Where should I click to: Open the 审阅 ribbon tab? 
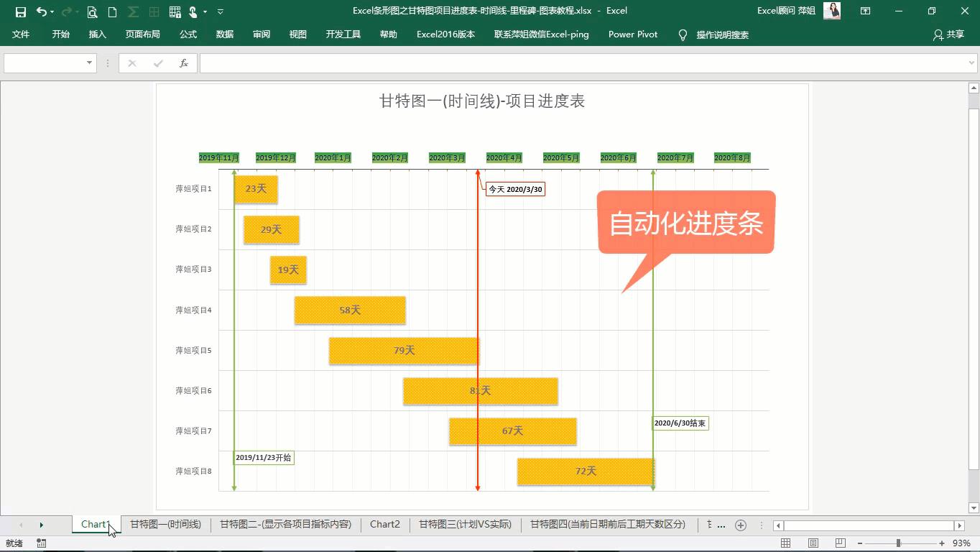(x=262, y=34)
